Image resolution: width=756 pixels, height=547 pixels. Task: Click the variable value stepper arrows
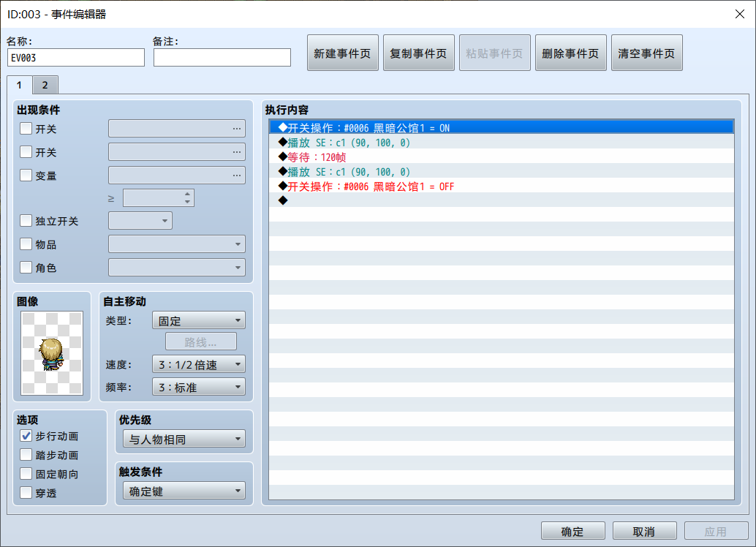pos(188,197)
